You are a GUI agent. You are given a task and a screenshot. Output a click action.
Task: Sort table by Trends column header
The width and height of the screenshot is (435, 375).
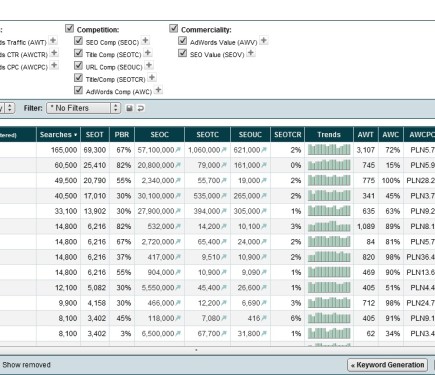point(329,135)
